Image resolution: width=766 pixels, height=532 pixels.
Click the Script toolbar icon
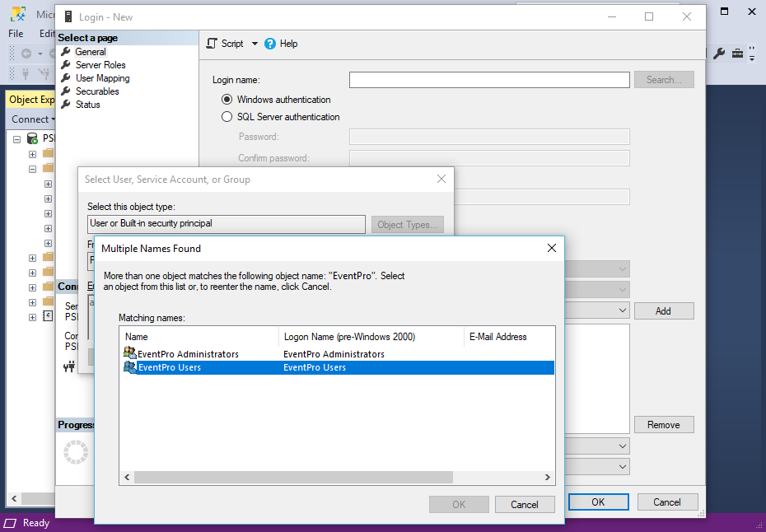[x=212, y=44]
